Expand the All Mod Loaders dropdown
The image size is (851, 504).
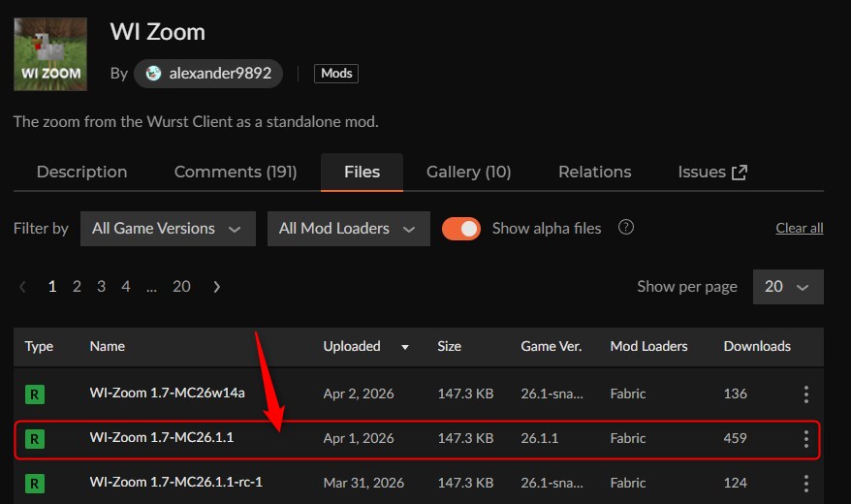(x=347, y=229)
